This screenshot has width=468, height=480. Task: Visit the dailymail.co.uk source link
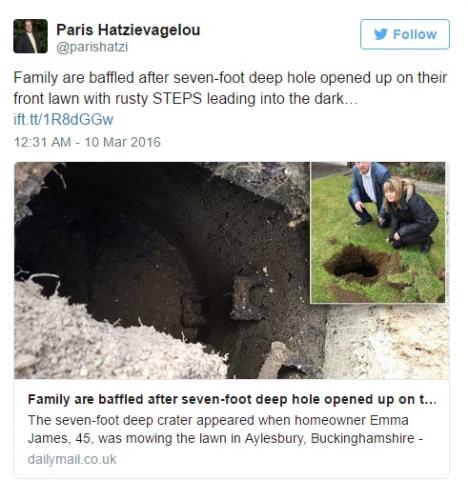[x=72, y=459]
